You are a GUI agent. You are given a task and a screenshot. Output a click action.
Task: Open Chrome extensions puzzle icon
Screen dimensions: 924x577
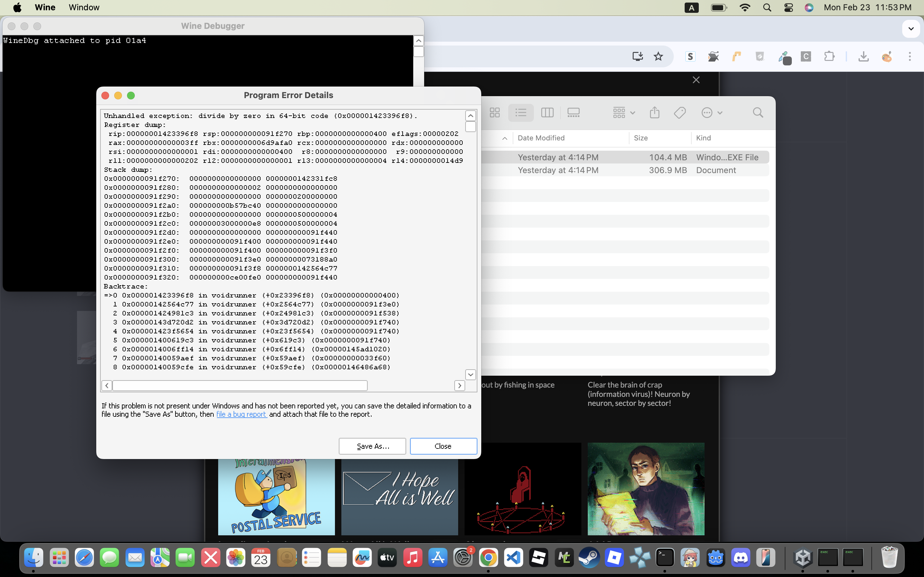[x=829, y=56]
